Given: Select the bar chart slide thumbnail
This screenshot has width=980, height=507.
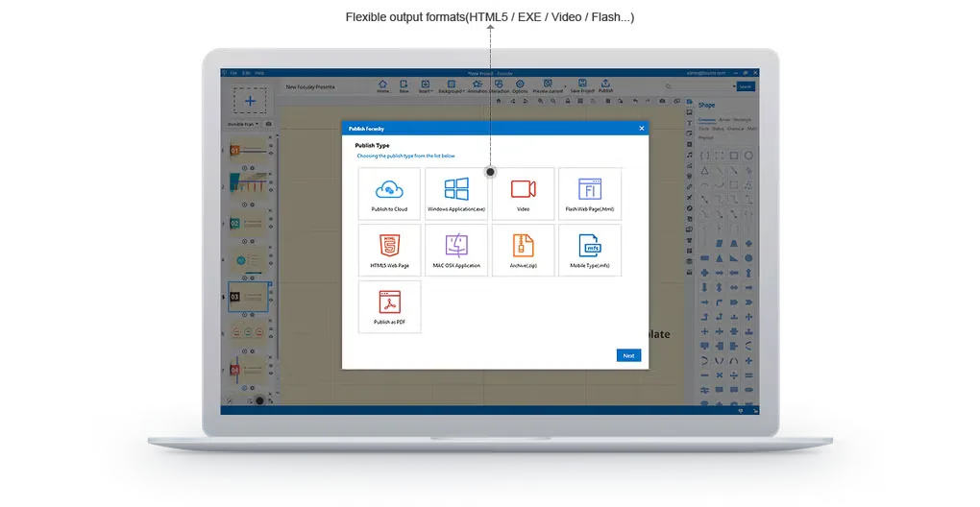Looking at the screenshot, I should tap(248, 184).
